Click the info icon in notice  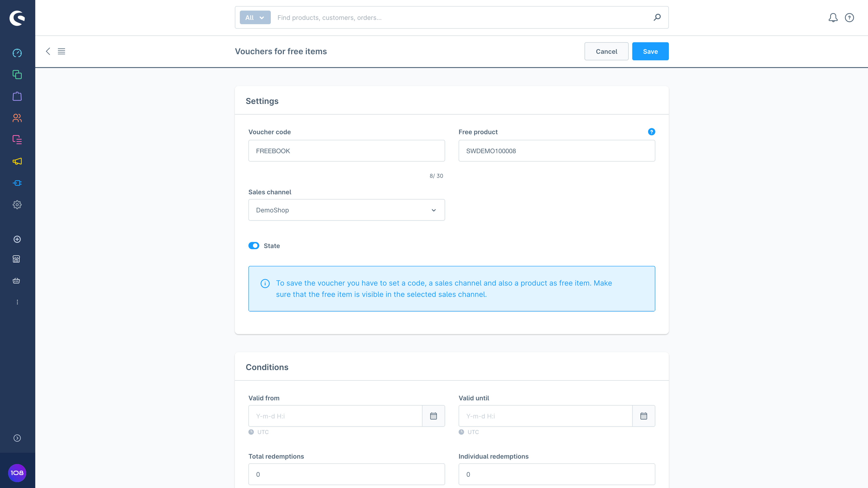[x=265, y=284]
